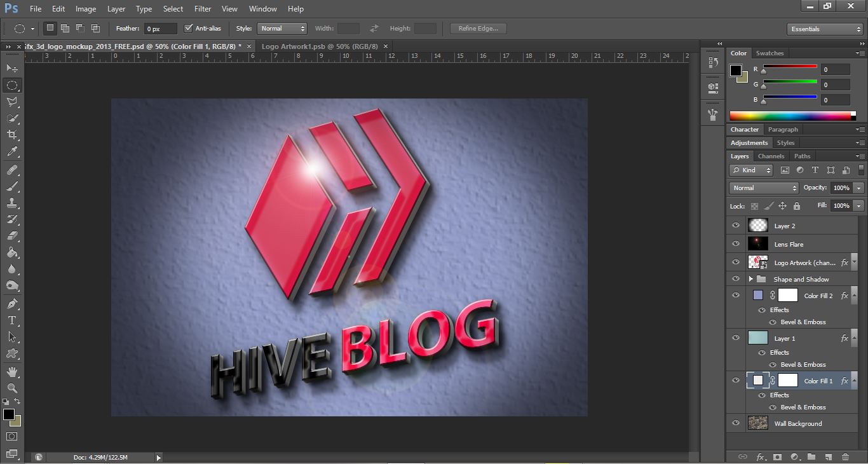The width and height of the screenshot is (868, 464).
Task: Open the Style dropdown set to Normal
Action: (282, 29)
